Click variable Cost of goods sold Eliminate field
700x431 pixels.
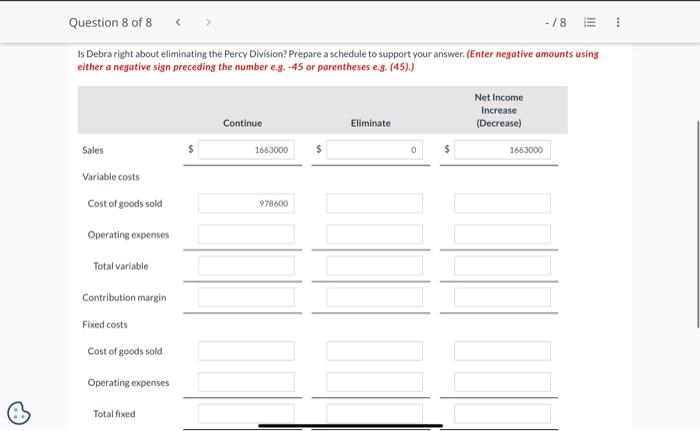pyautogui.click(x=375, y=203)
